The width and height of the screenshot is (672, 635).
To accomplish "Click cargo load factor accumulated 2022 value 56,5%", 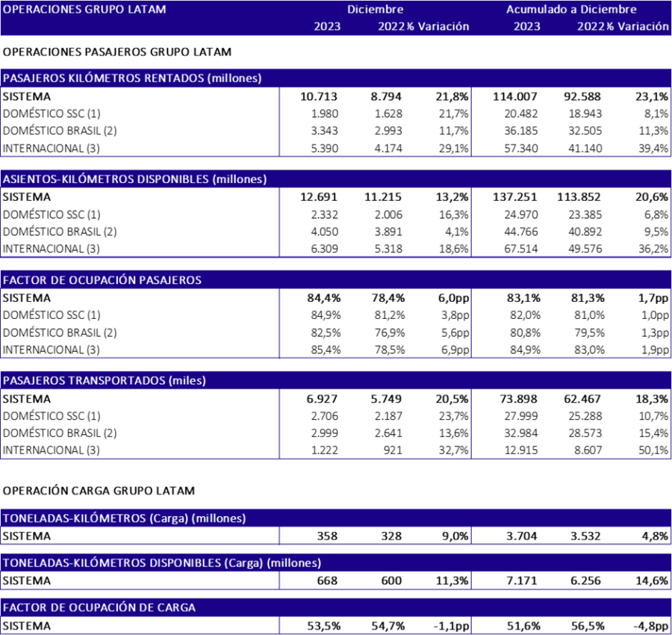I will [588, 626].
